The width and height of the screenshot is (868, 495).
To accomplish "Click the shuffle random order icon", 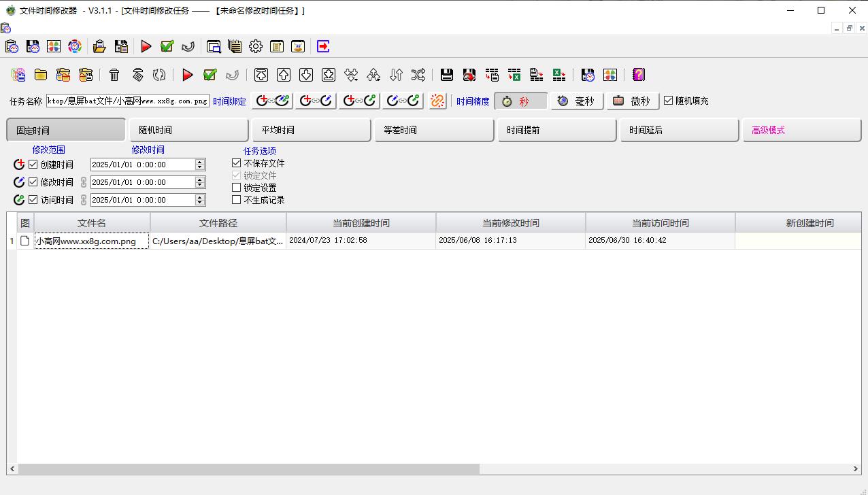I will (418, 75).
